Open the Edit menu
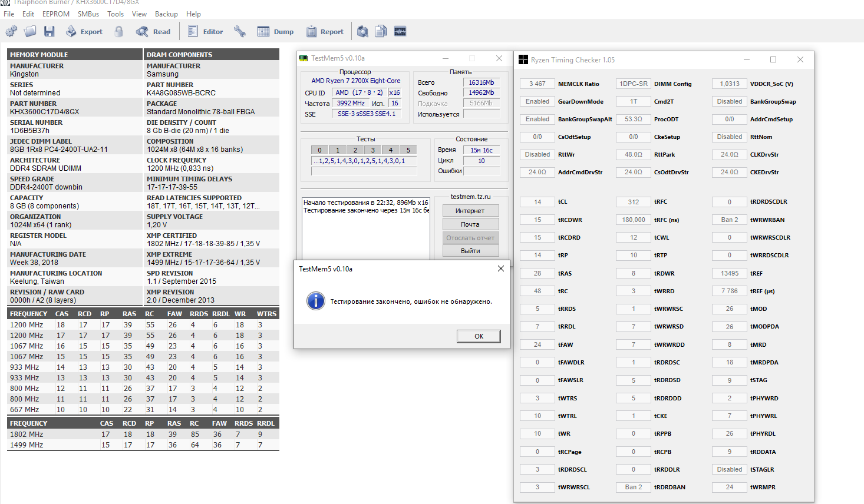The height and width of the screenshot is (504, 864). point(28,14)
